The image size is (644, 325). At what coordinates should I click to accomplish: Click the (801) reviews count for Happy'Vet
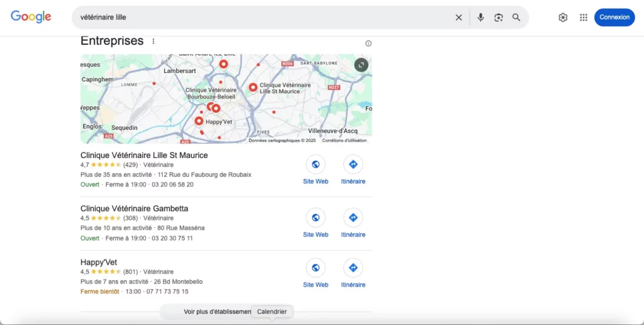coord(131,272)
